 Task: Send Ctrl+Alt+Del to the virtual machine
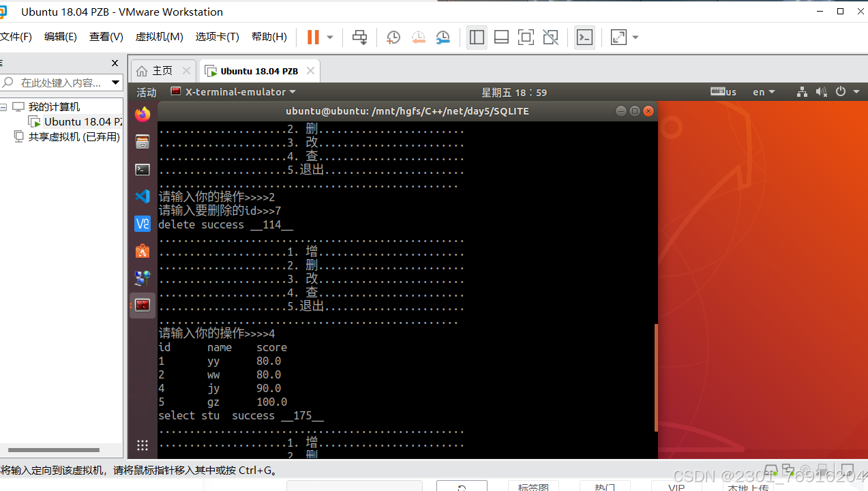tap(359, 38)
